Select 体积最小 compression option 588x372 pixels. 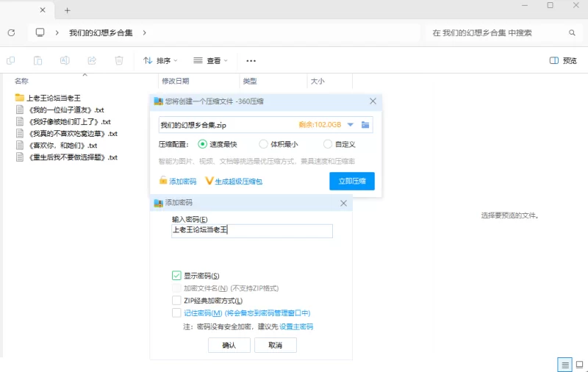click(263, 144)
